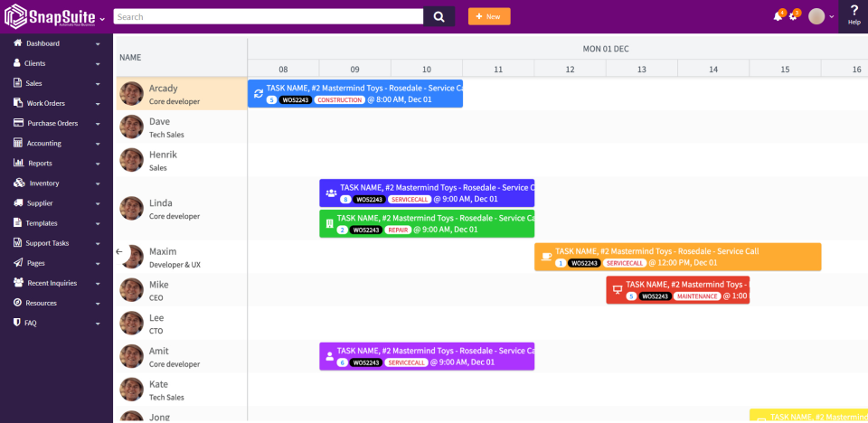Click the MON 01 DEC date header
The height and width of the screenshot is (423, 868).
606,49
